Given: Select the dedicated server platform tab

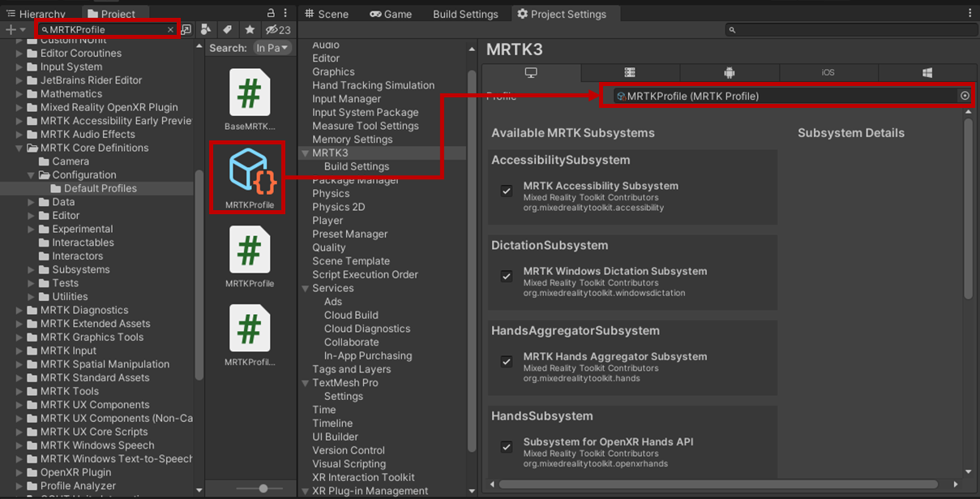Looking at the screenshot, I should [x=630, y=72].
